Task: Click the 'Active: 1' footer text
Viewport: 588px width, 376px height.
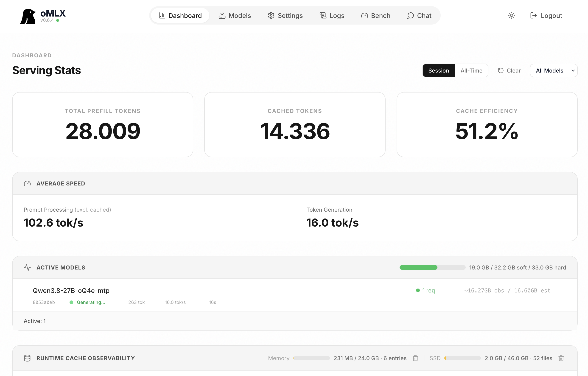Action: (x=35, y=321)
